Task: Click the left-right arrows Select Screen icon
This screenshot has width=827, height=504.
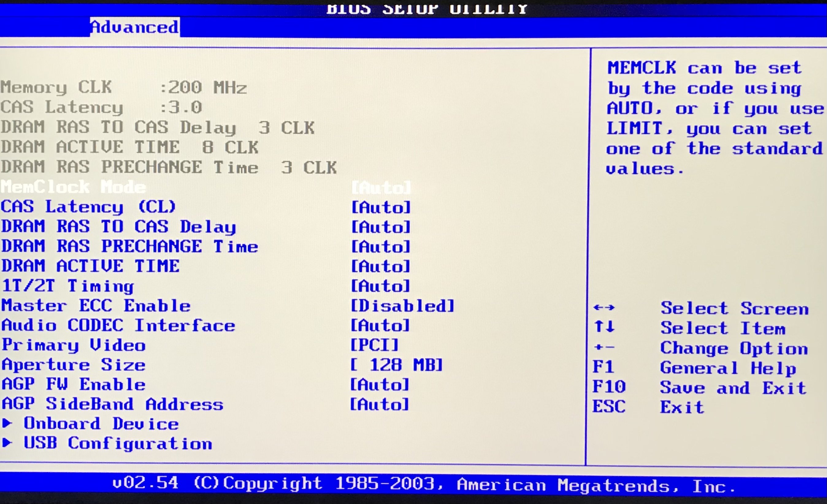Action: 604,307
